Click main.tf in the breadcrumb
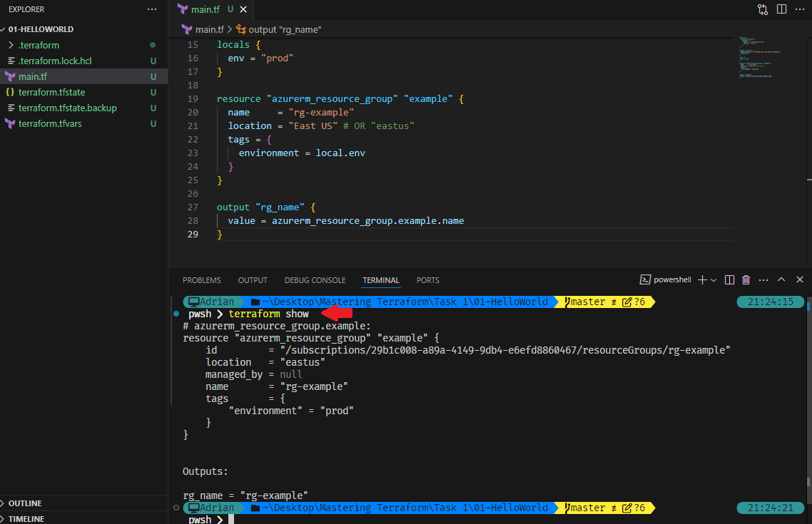This screenshot has width=812, height=524. pyautogui.click(x=209, y=29)
